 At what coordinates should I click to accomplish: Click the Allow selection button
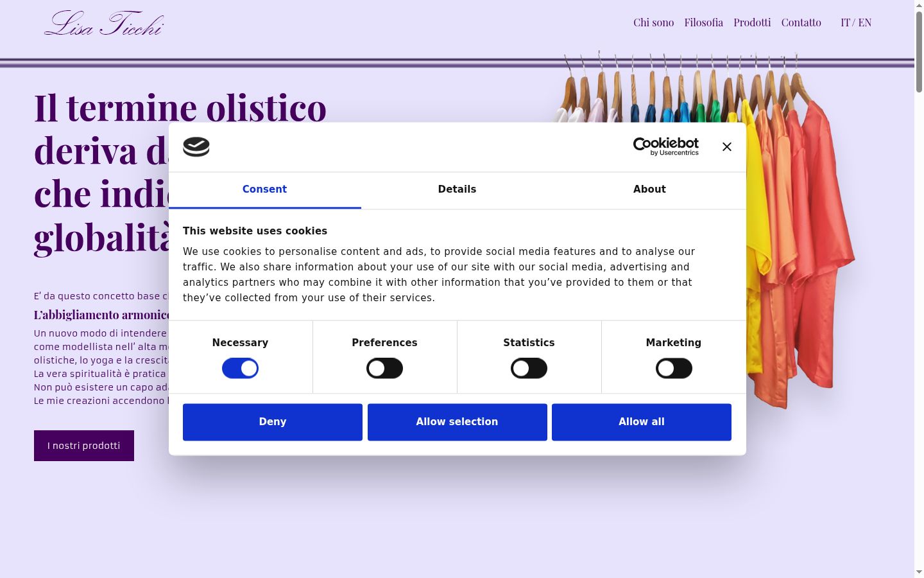(x=457, y=422)
